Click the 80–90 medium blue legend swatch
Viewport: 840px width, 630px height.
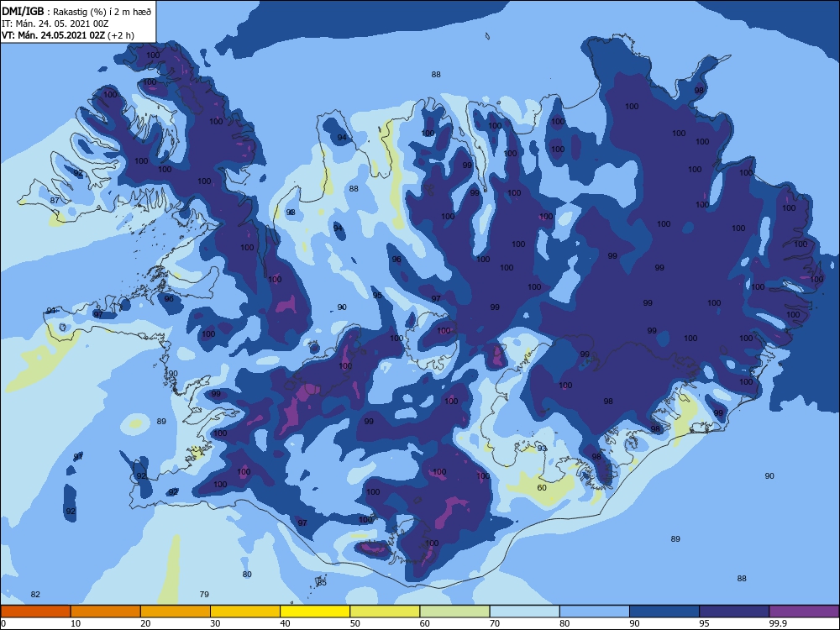tap(595, 612)
